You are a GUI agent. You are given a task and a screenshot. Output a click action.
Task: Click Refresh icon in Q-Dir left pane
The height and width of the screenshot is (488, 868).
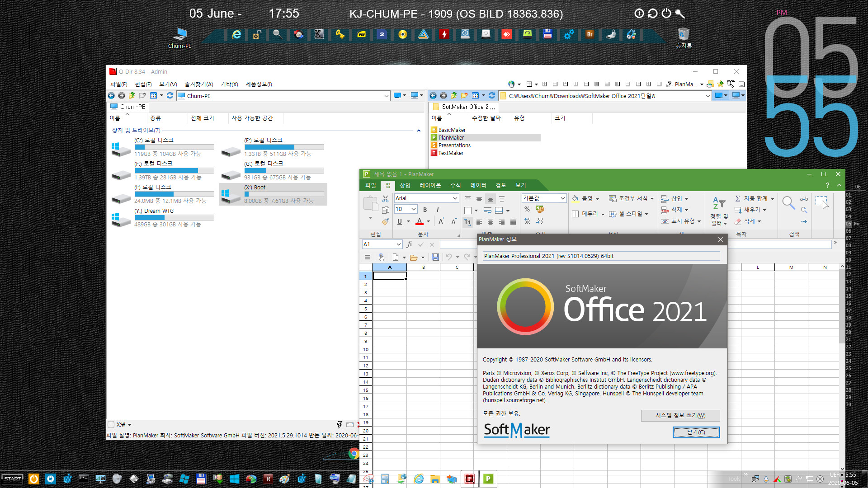pyautogui.click(x=170, y=95)
